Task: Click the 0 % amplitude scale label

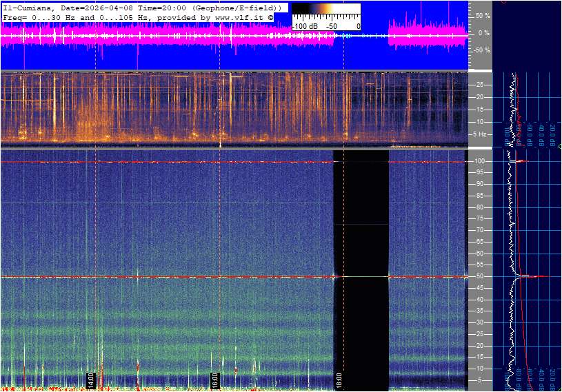Action: [x=483, y=32]
